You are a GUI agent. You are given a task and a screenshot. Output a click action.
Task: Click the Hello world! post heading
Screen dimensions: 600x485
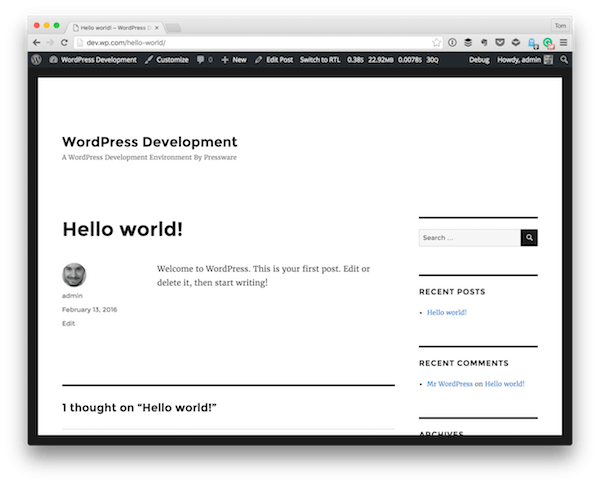click(122, 229)
